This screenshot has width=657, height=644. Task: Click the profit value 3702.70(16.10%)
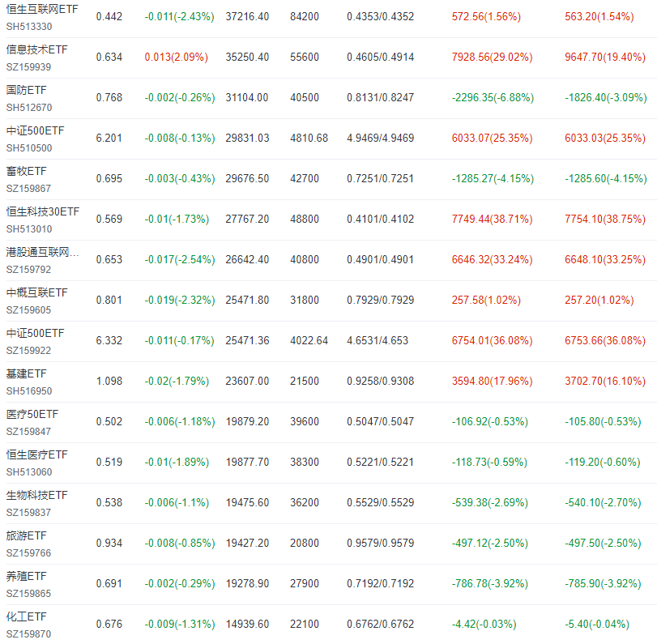tap(605, 382)
